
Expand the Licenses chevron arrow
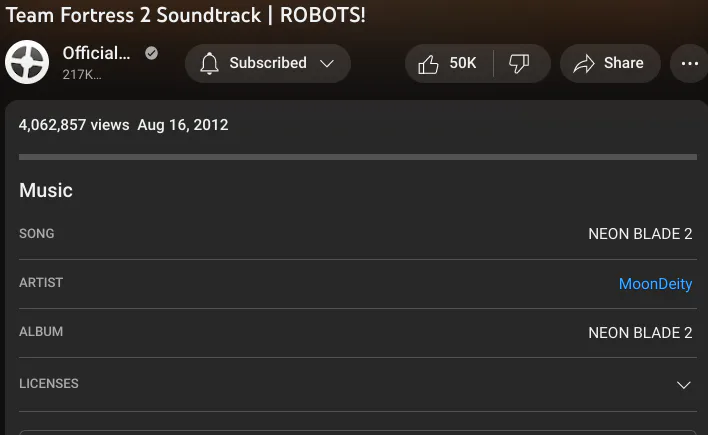pos(684,385)
